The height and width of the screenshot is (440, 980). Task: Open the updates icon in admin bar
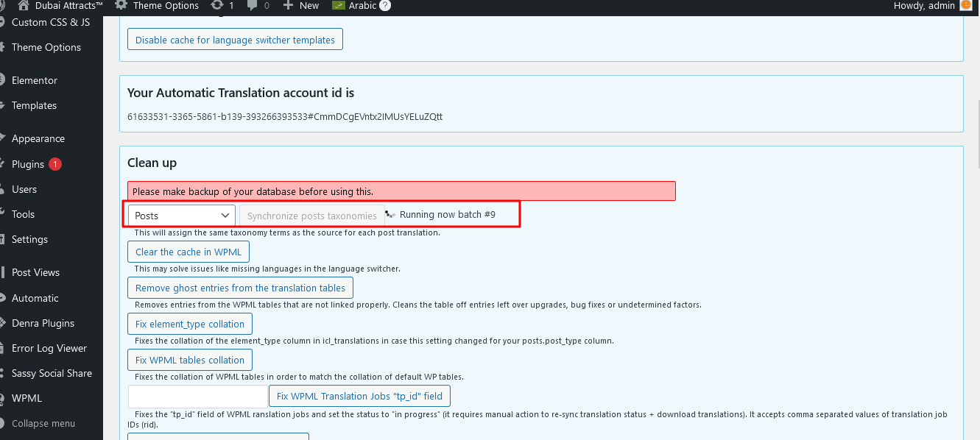coord(217,6)
